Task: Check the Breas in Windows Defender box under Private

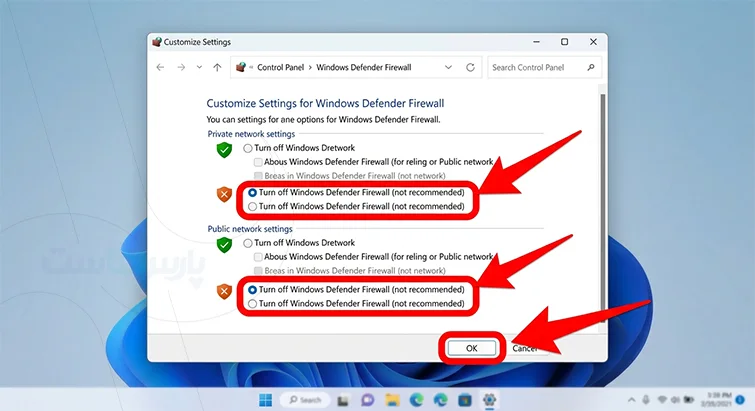Action: click(258, 176)
